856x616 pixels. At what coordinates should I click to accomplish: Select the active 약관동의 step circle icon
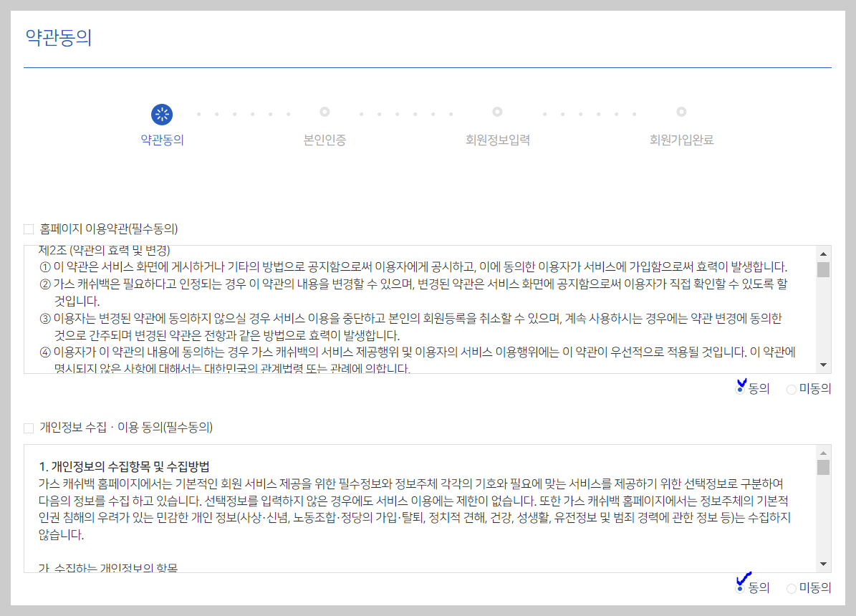coord(161,113)
